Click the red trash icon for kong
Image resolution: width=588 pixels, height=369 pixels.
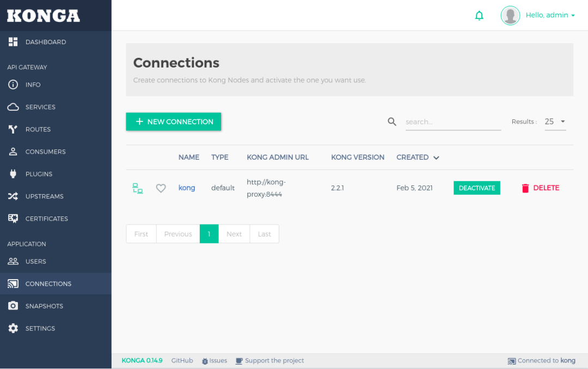[x=525, y=188]
